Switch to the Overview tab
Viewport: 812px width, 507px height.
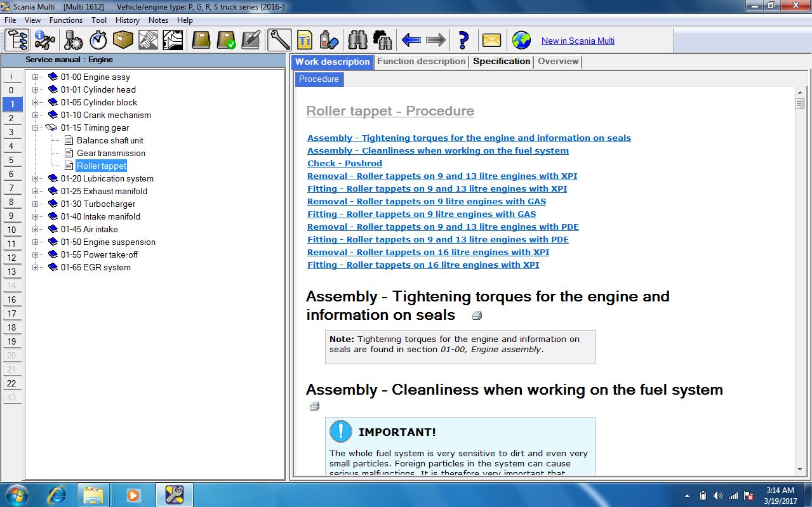[x=558, y=62]
